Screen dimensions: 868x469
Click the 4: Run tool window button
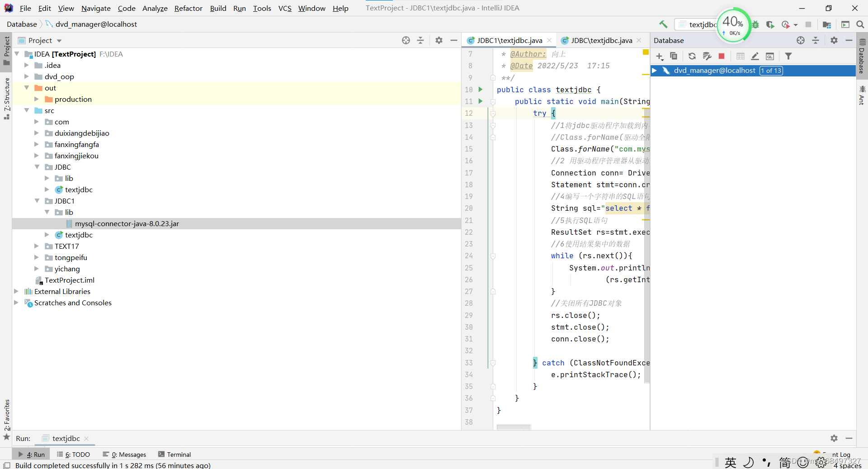[32, 455]
